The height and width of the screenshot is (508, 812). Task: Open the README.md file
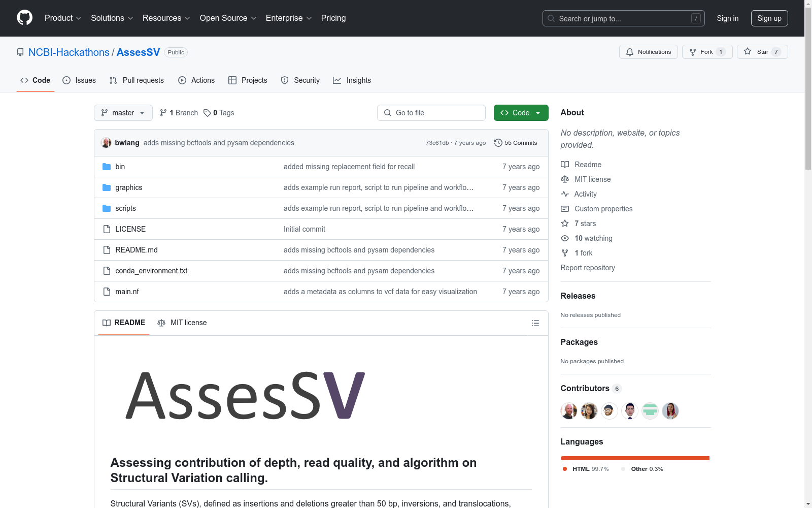137,250
